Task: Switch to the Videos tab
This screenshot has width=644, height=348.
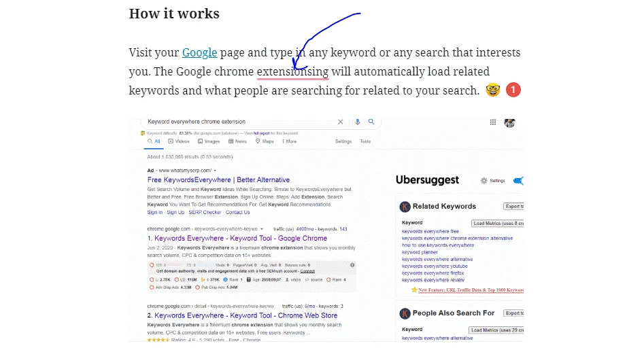Action: point(179,141)
